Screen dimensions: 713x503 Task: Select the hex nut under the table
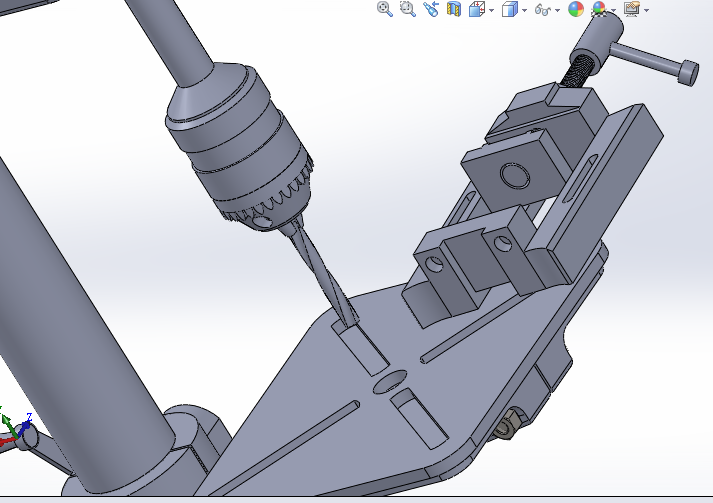pyautogui.click(x=505, y=427)
